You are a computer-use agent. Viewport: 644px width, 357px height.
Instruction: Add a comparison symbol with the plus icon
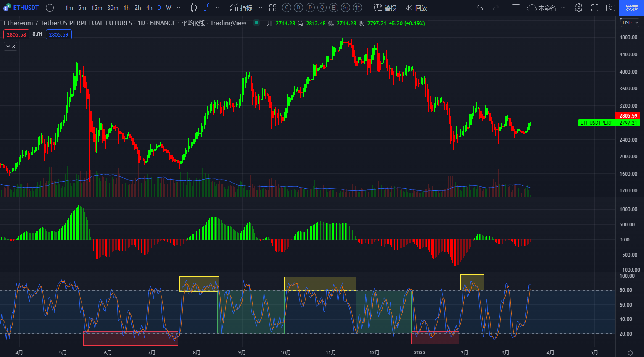click(49, 8)
